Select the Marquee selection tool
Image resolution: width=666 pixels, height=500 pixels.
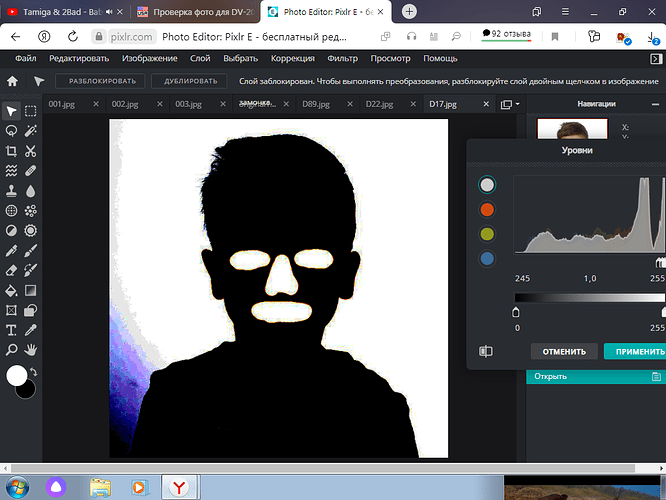[31, 111]
